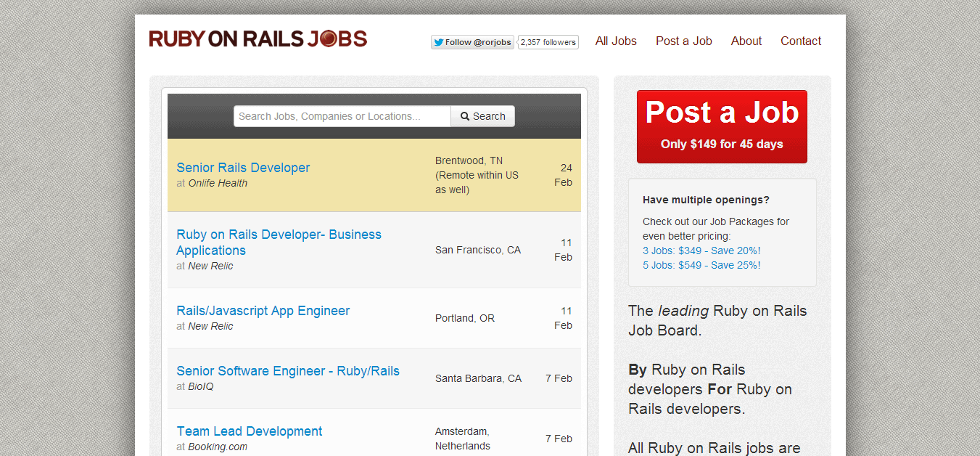
Task: Focus the Search Jobs, Companies or Locations field
Action: [x=342, y=116]
